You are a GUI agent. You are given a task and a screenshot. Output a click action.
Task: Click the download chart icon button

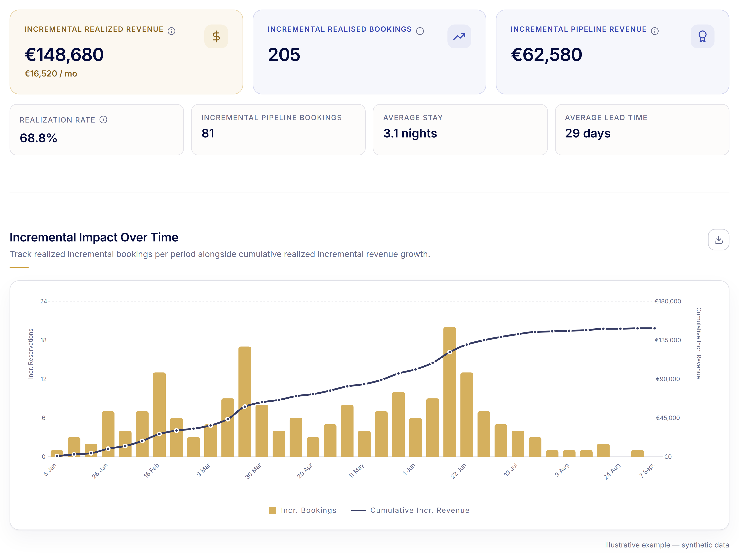718,240
